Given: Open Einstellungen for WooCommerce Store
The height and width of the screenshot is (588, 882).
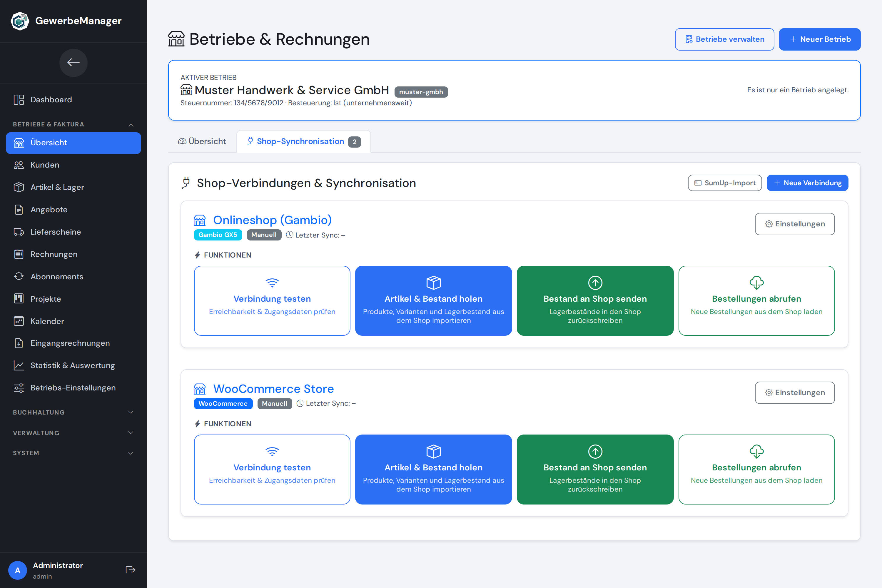Looking at the screenshot, I should [x=795, y=392].
